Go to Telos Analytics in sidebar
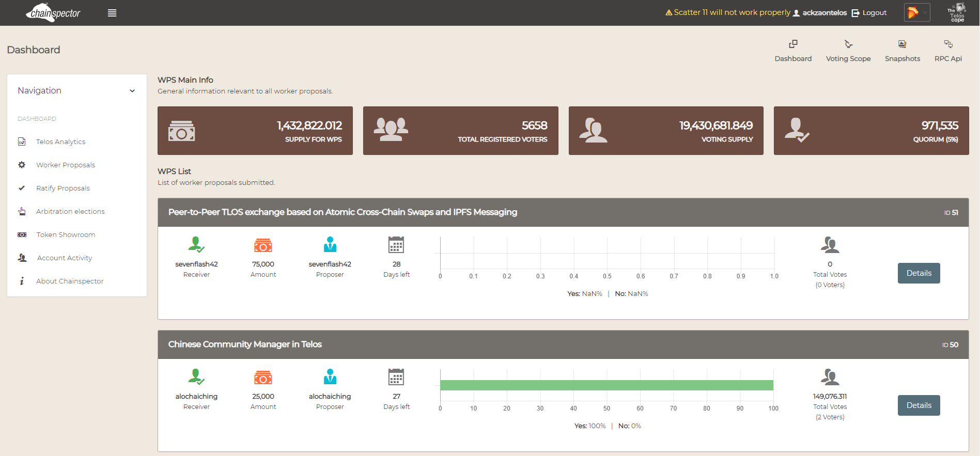980x456 pixels. click(60, 141)
